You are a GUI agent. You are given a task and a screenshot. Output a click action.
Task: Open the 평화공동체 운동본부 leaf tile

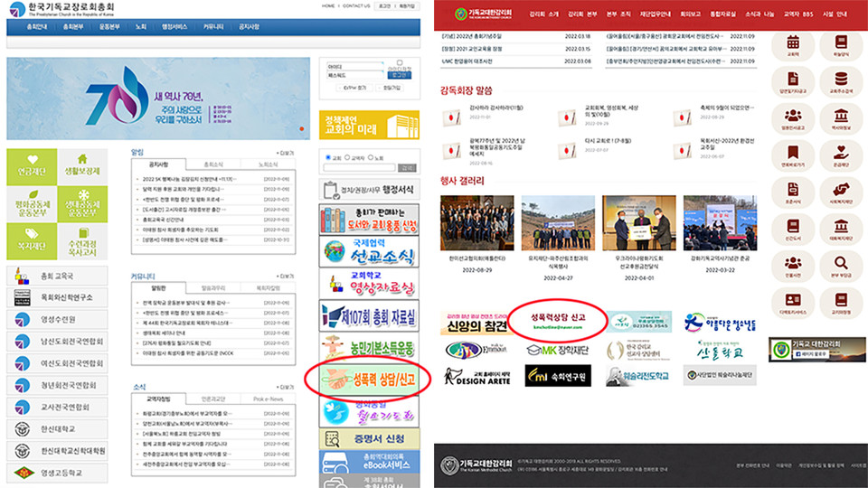pos(32,204)
